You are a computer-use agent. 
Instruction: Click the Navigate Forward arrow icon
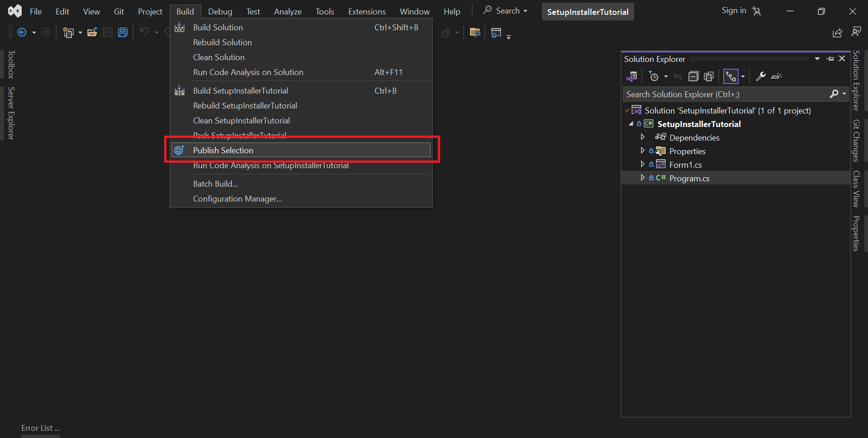46,32
